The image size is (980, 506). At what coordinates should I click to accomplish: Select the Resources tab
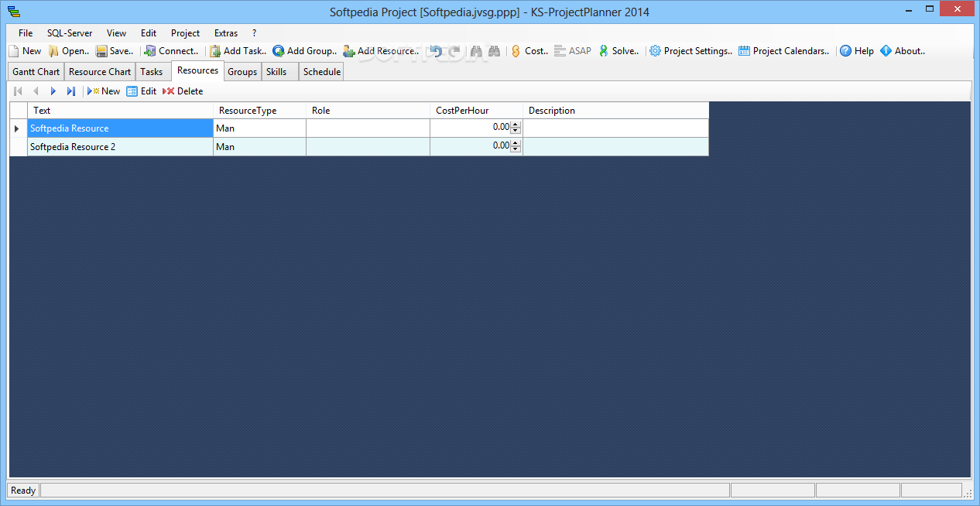pos(197,70)
